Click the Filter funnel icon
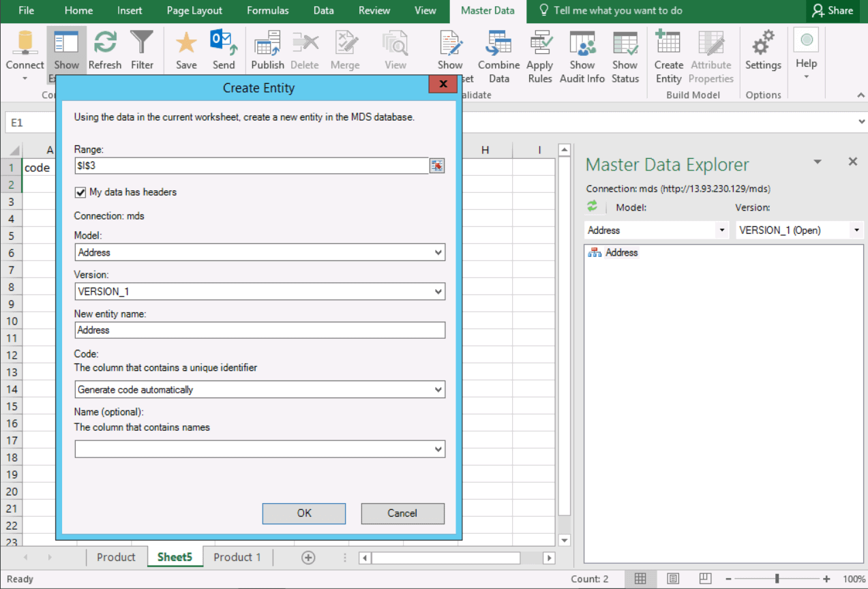Screen dimensions: 868x589 pyautogui.click(x=142, y=42)
